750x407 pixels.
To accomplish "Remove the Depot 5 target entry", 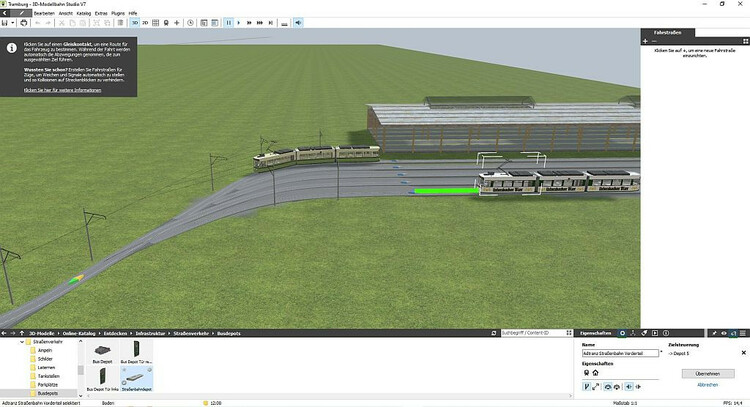I will [743, 353].
